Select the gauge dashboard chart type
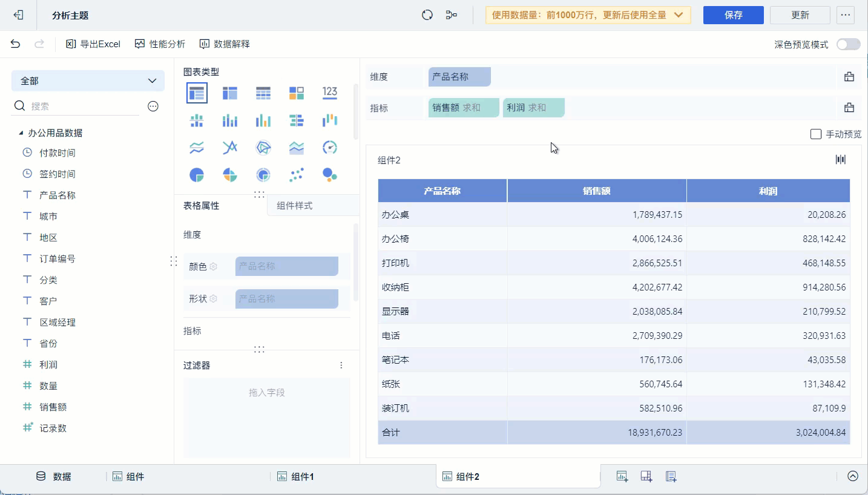 pyautogui.click(x=330, y=148)
